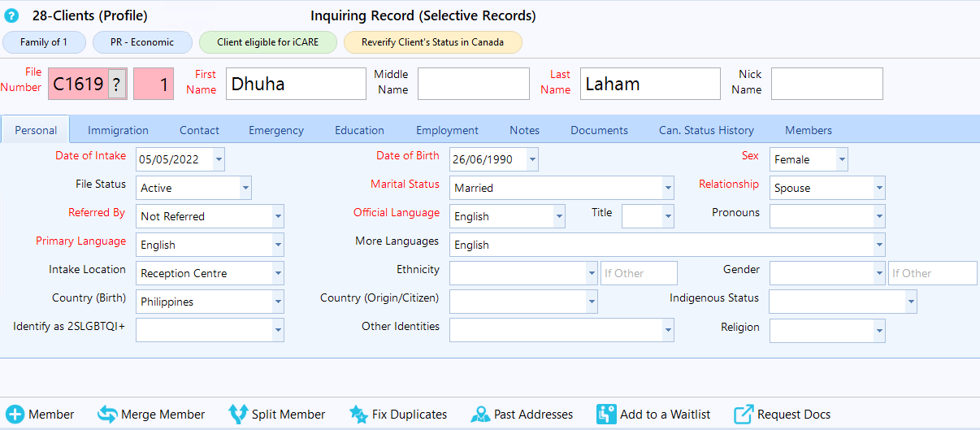The image size is (980, 430).
Task: Open the Ethnicity dropdown
Action: coord(592,273)
